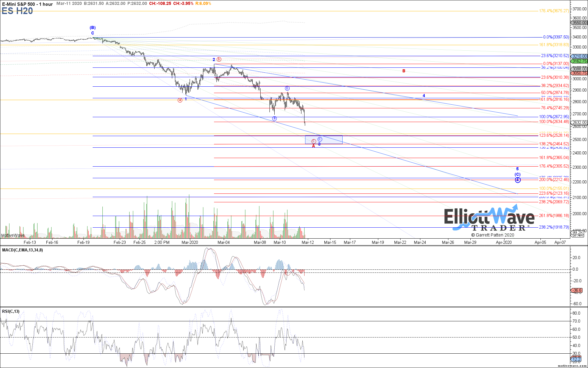
Task: Click the green 3162.75 price tag on right axis
Action: pos(579,61)
